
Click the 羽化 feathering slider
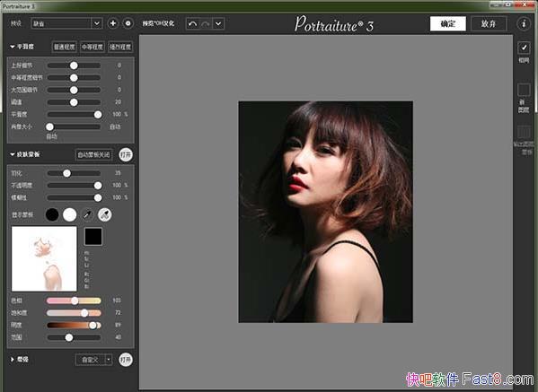click(74, 173)
